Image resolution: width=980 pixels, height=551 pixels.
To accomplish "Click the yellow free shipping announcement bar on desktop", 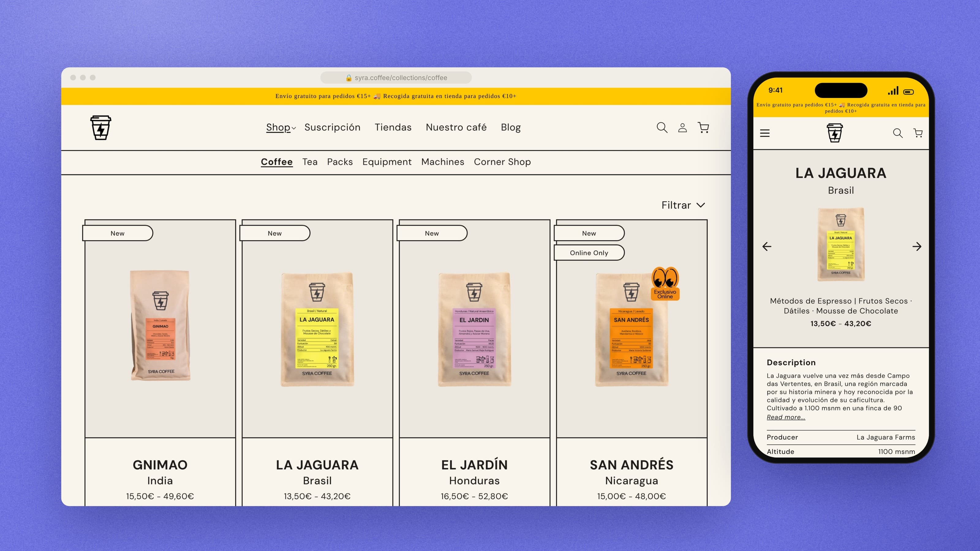I will 396,96.
